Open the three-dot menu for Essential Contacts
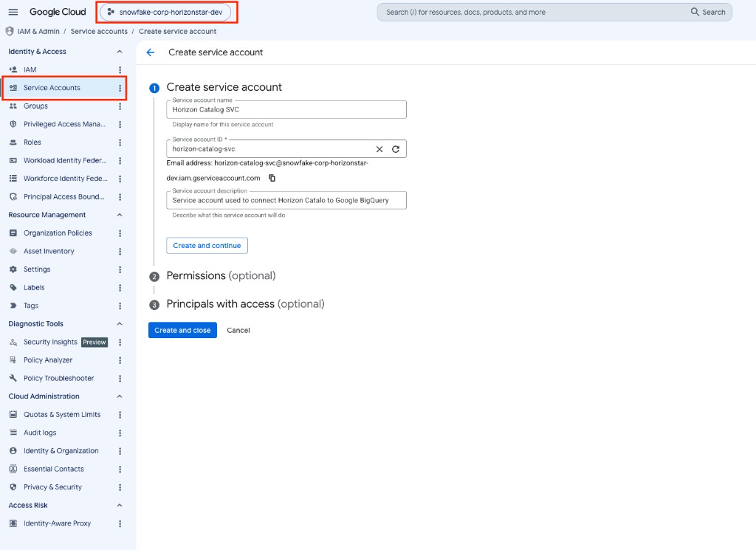 (120, 469)
